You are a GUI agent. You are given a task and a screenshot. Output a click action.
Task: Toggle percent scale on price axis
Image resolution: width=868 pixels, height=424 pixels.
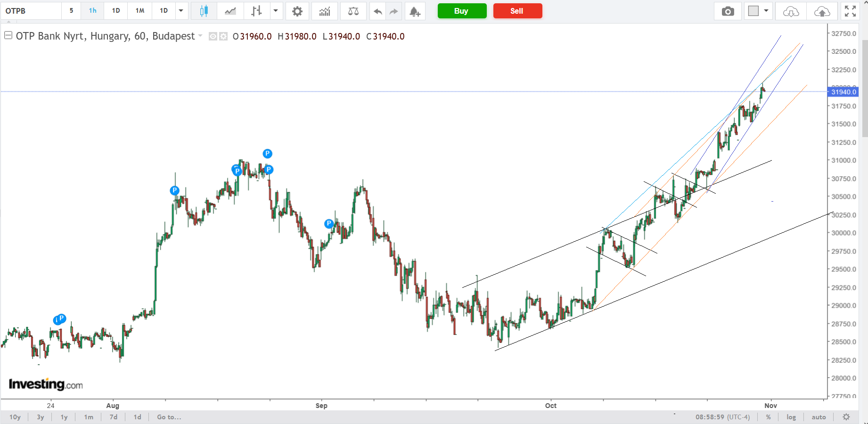tap(769, 417)
